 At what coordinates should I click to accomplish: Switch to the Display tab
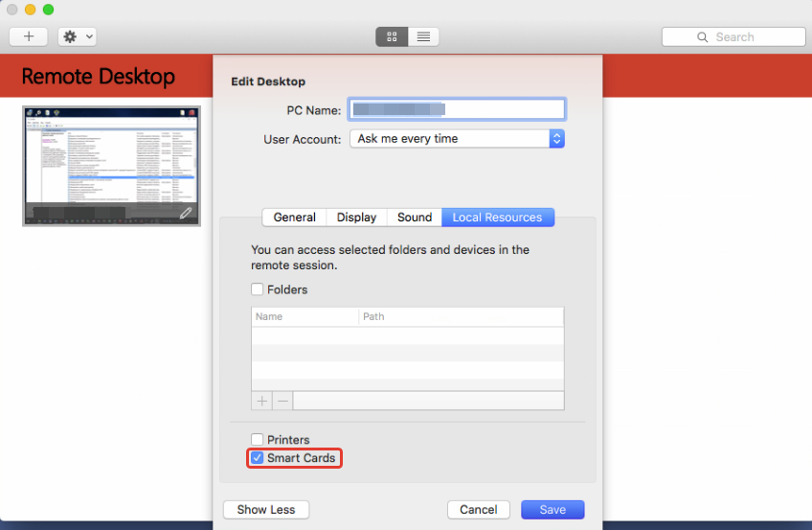coord(356,218)
